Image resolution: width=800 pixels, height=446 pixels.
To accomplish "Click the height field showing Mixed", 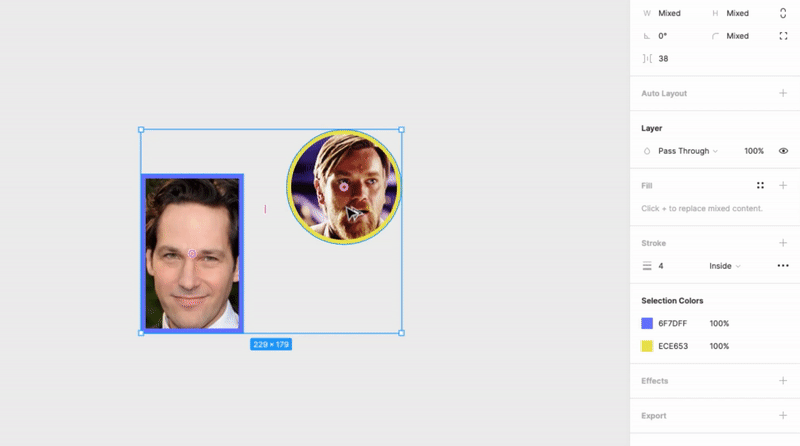I will coord(737,13).
